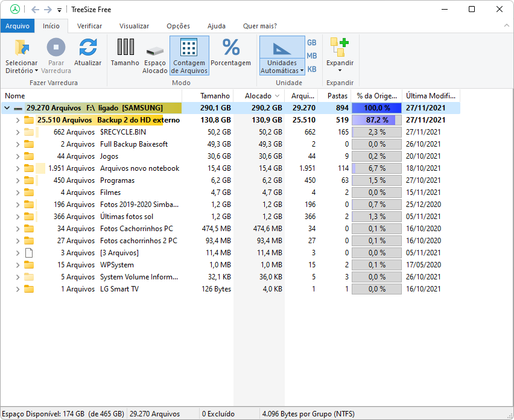Click the WPSystem folder icon
Image resolution: width=514 pixels, height=420 pixels.
29,265
